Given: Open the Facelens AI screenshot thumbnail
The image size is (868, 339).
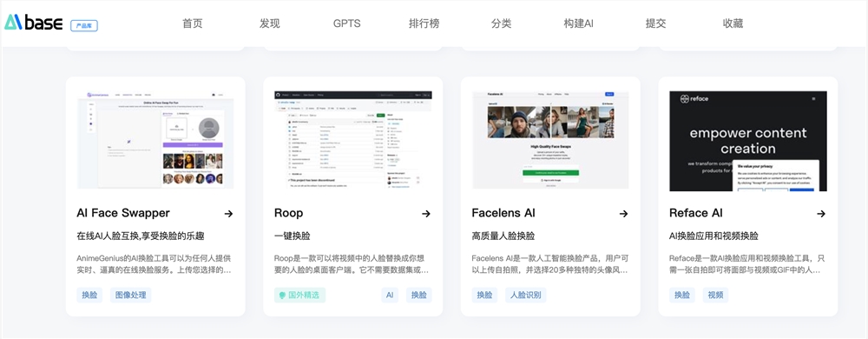Looking at the screenshot, I should pyautogui.click(x=550, y=140).
